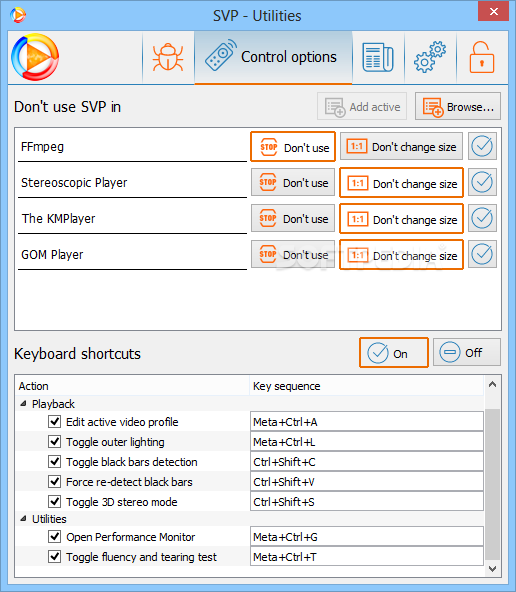This screenshot has height=592, width=516.
Task: Uncheck Edit active video profile
Action: [55, 421]
